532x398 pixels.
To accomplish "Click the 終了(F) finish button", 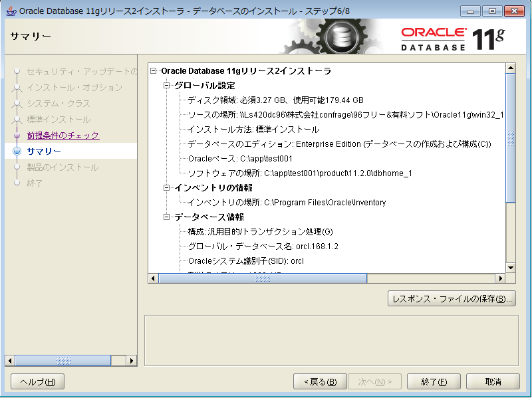I will [x=434, y=382].
